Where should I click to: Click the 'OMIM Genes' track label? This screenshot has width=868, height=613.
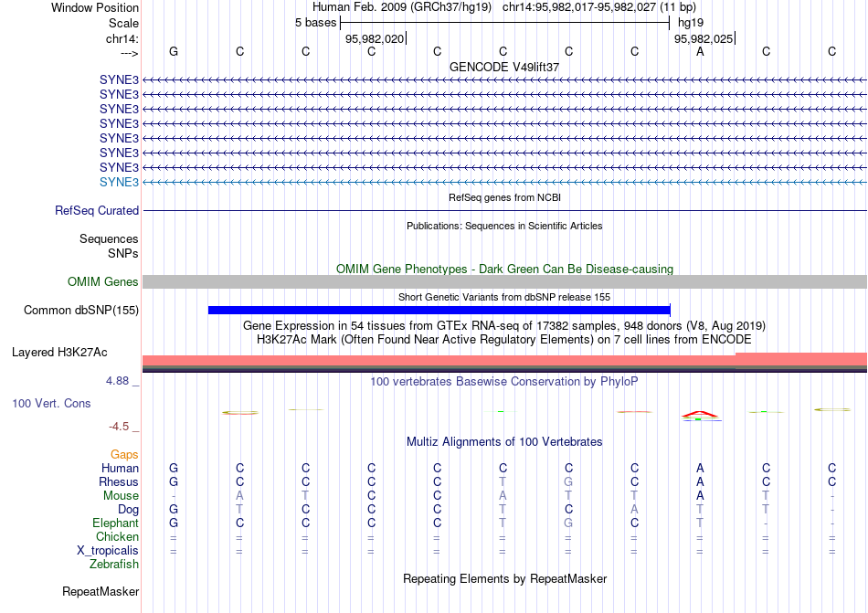tap(103, 281)
